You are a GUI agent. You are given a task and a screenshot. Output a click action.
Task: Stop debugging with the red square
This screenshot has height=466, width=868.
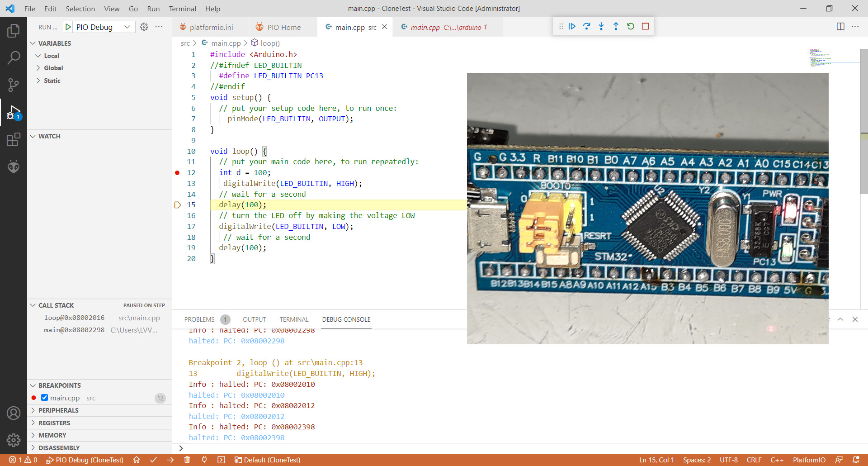(645, 27)
